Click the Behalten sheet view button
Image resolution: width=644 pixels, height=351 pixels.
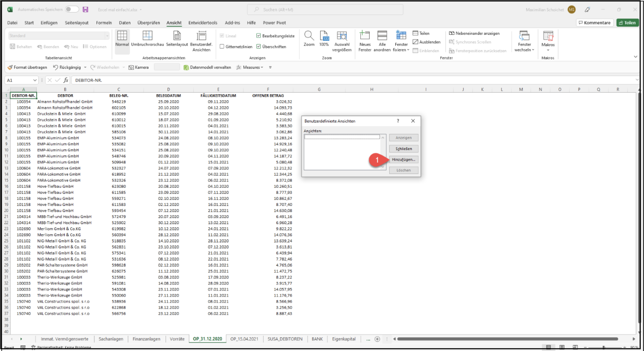(x=21, y=47)
